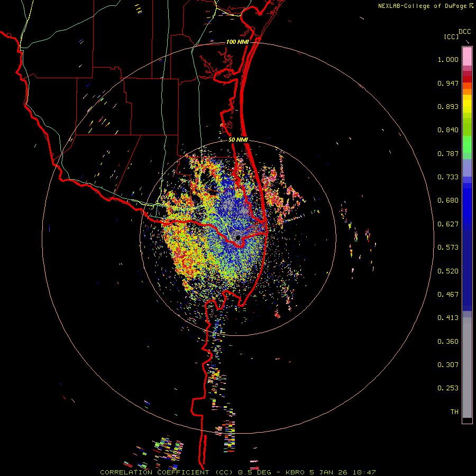Click the 0.840 scale value

click(448, 130)
